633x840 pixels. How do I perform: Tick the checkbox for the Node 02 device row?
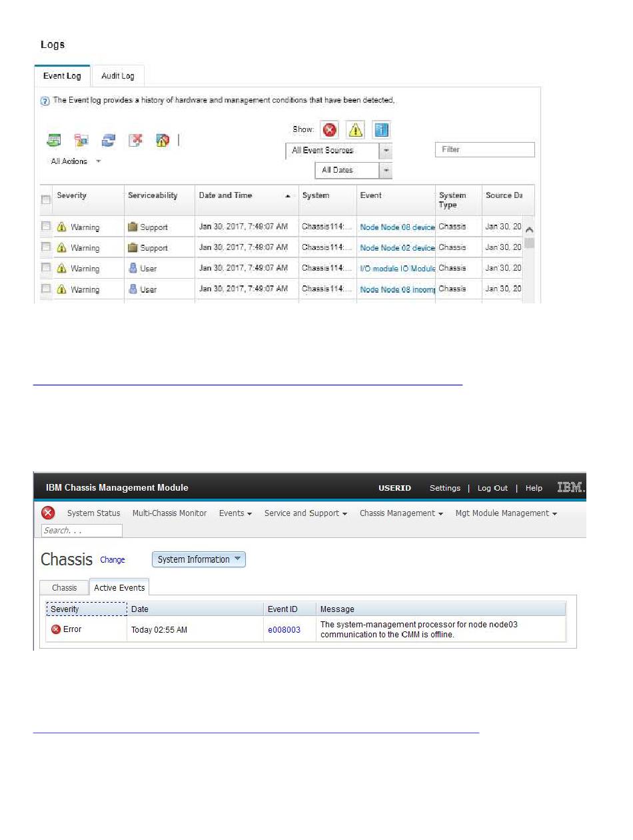pyautogui.click(x=46, y=247)
